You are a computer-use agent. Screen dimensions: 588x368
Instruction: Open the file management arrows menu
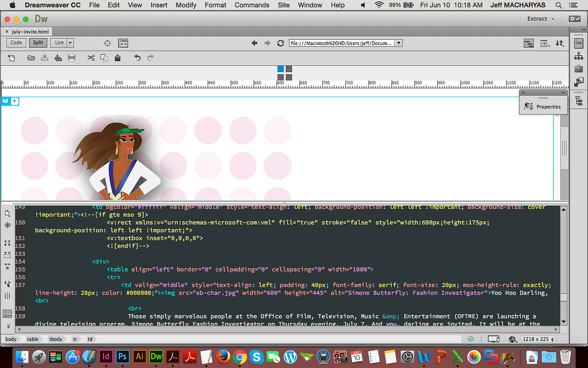560,43
